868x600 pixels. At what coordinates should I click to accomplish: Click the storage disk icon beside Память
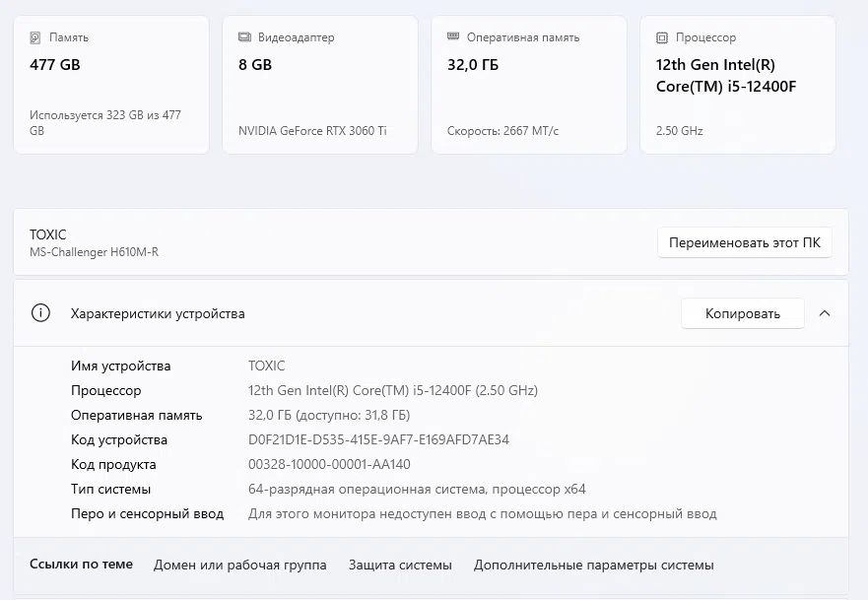point(34,37)
